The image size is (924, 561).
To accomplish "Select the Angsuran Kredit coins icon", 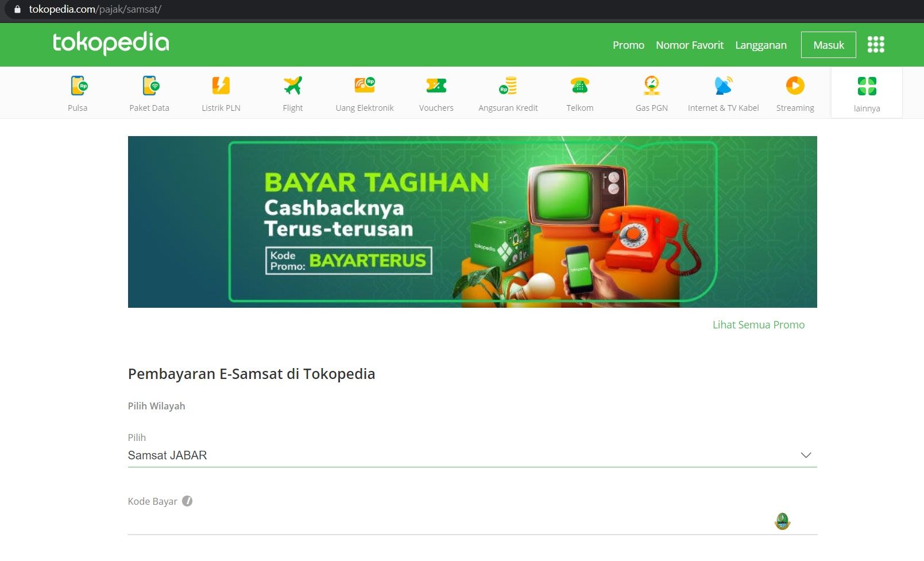I will (x=508, y=86).
